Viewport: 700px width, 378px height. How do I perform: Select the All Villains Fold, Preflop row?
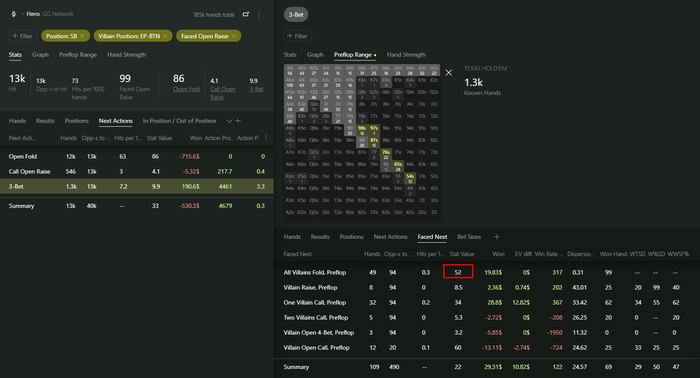point(487,272)
